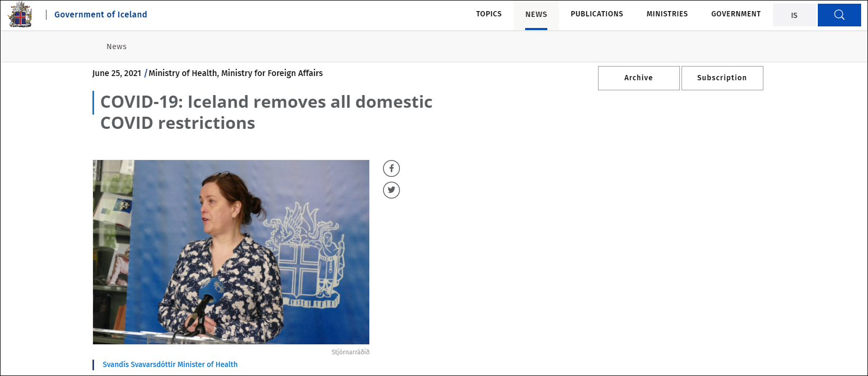Open the Ministries menu
The image size is (868, 376).
(x=667, y=14)
